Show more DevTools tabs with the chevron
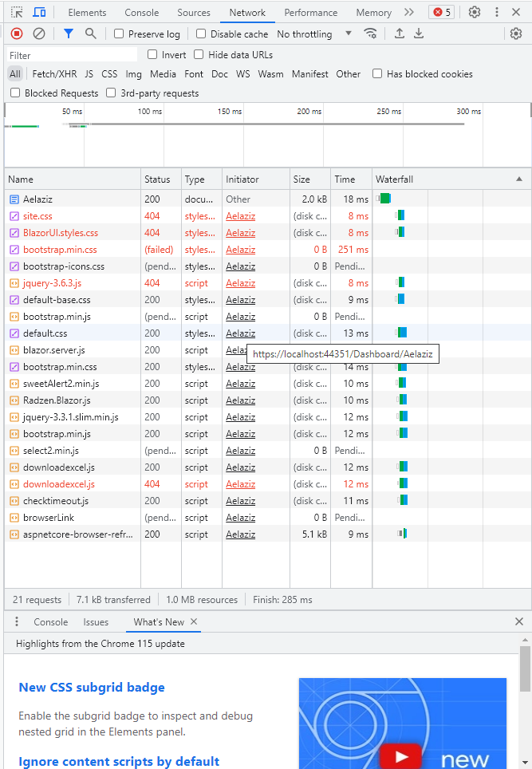 409,12
